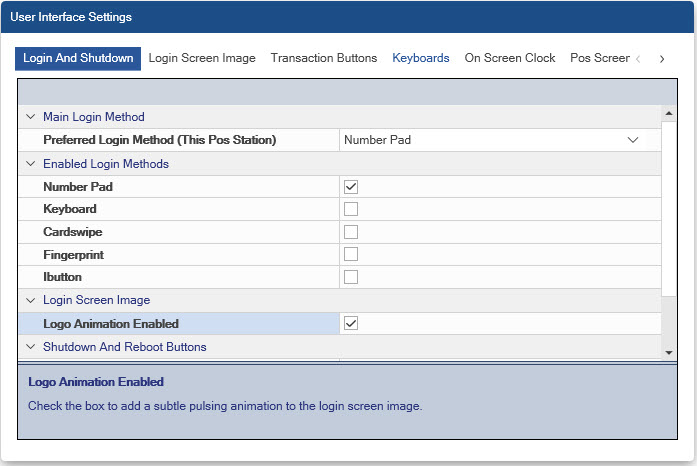Open the Transaction Buttons tab
Viewport: 697px width, 466px height.
pos(323,58)
